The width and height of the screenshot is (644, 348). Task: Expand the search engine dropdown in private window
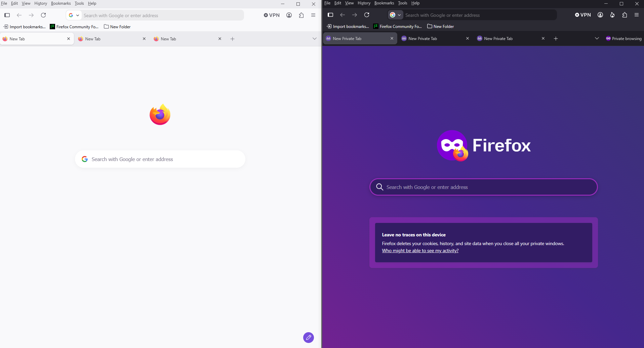point(396,15)
